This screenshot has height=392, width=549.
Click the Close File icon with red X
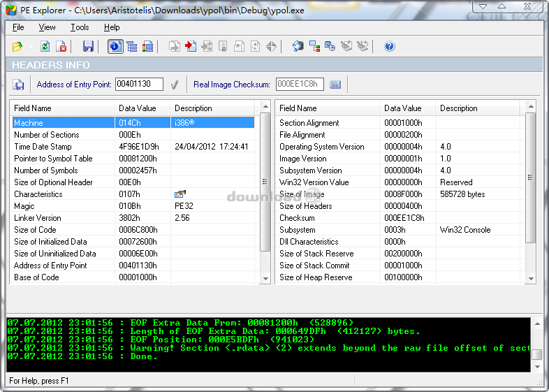coord(61,47)
